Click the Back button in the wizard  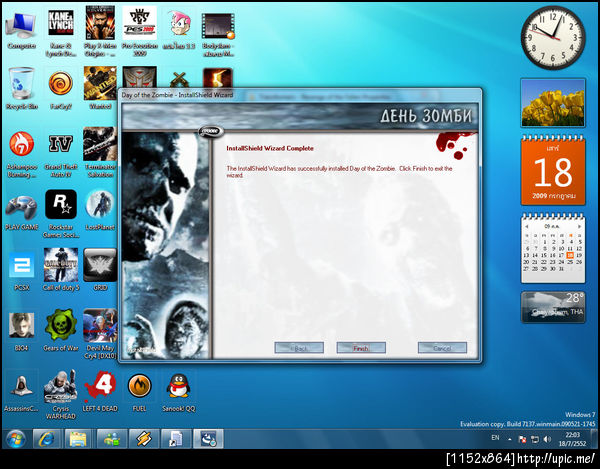[299, 348]
